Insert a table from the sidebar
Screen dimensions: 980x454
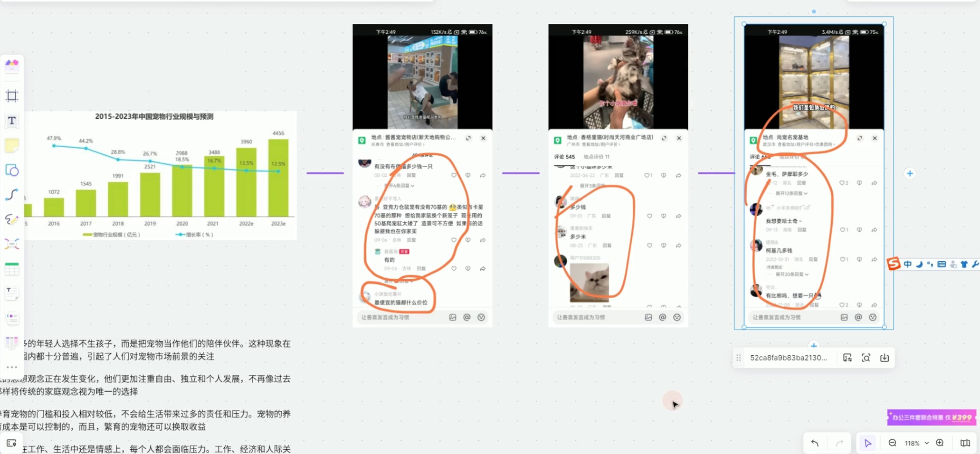(12, 268)
